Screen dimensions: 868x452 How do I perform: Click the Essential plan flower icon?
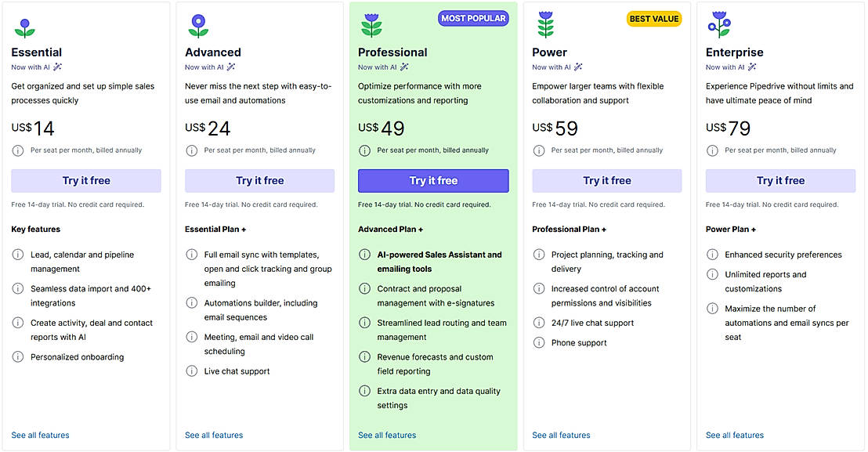pos(25,27)
